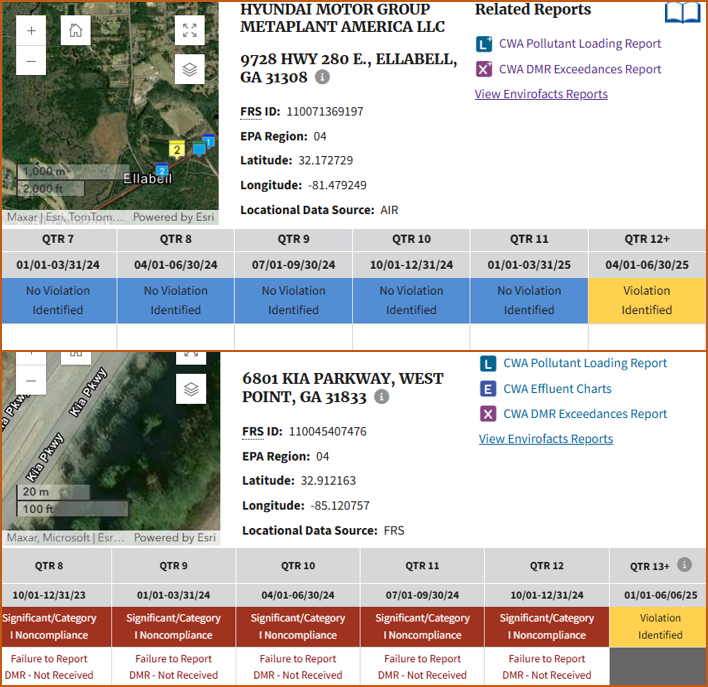Click the Latitude value 32.172729
Screen dimensions: 708x687
click(x=326, y=160)
